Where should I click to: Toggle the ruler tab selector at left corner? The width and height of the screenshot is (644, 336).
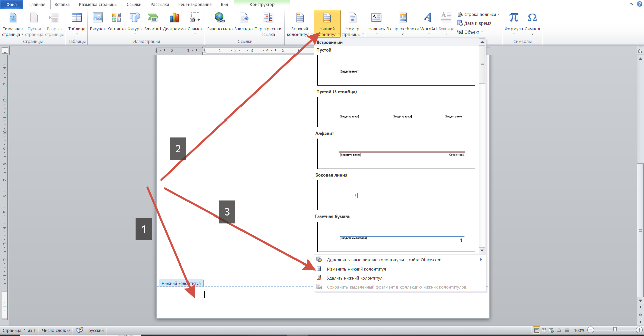click(5, 51)
